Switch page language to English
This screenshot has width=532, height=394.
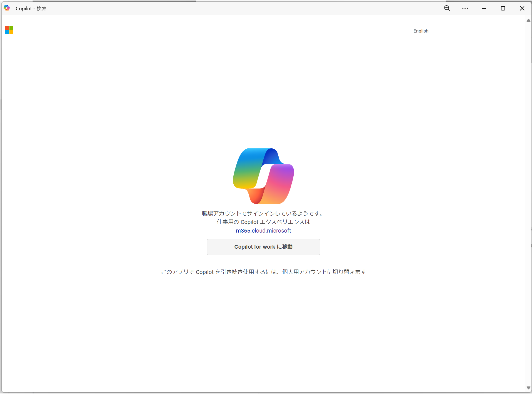point(421,31)
